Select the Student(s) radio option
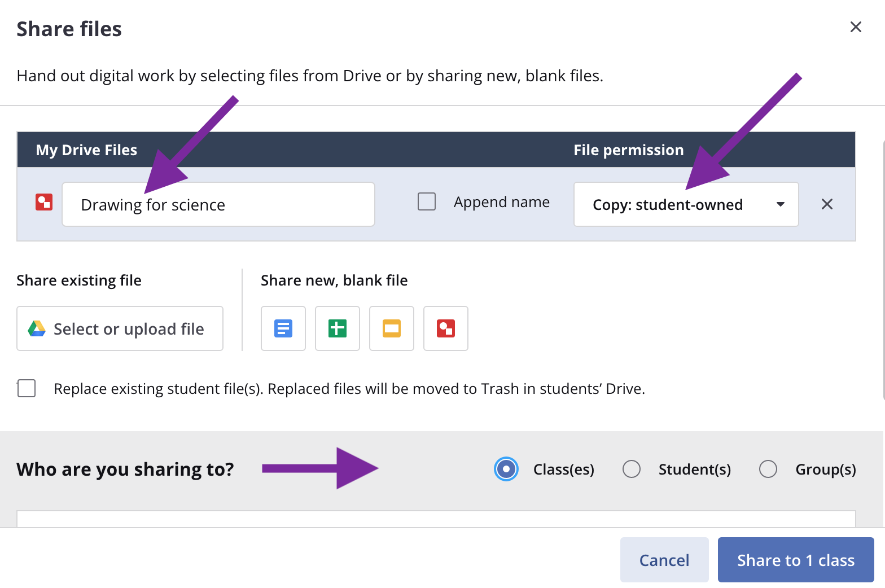The height and width of the screenshot is (588, 885). click(632, 469)
